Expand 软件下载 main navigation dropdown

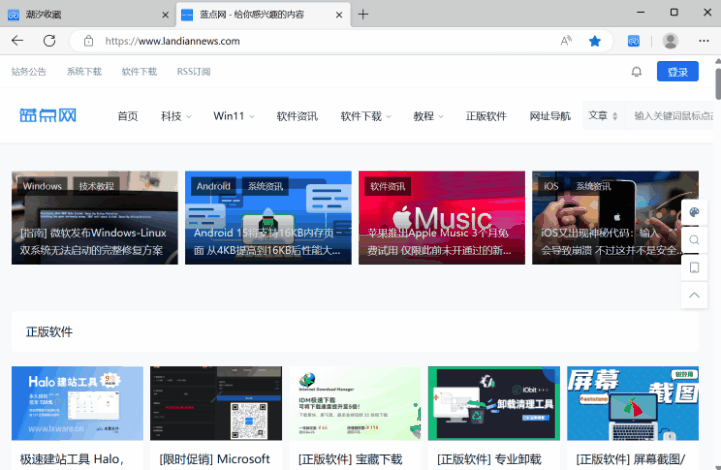coord(366,116)
